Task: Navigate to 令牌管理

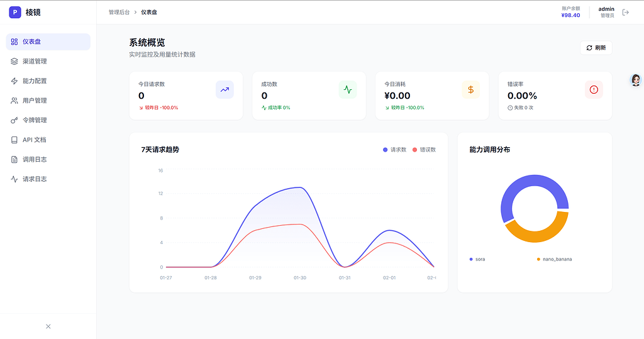Action: pyautogui.click(x=48, y=120)
